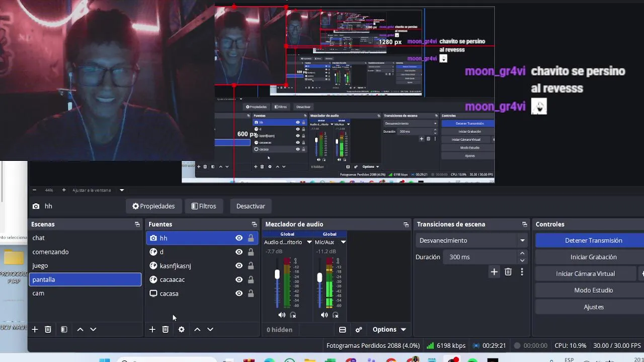The width and height of the screenshot is (644, 362).
Task: Pop out the Fuentes dock
Action: click(x=254, y=224)
